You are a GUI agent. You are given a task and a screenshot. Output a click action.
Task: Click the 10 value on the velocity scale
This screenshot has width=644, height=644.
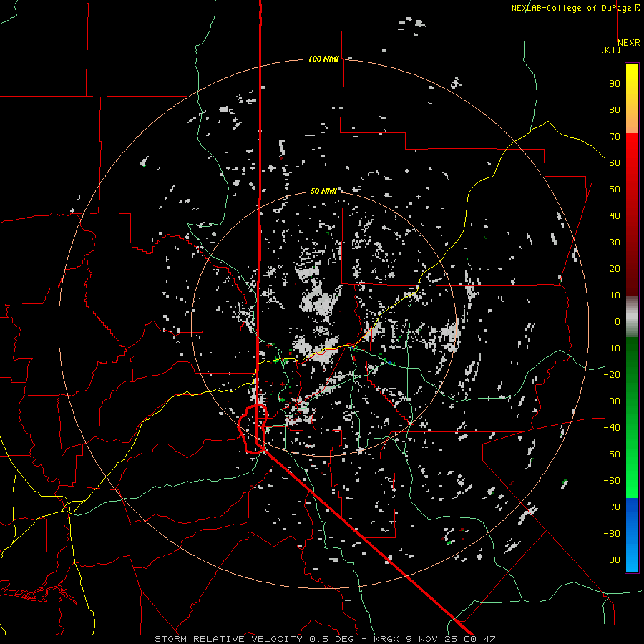tap(615, 296)
